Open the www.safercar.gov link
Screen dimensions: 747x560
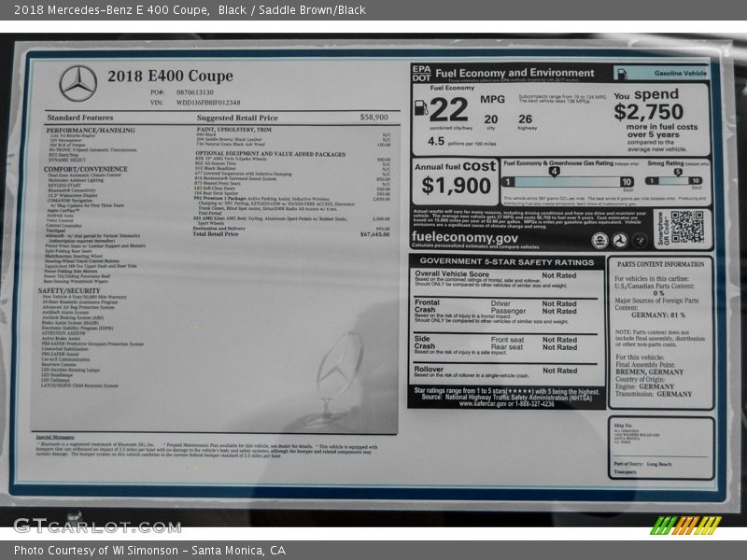pyautogui.click(x=485, y=404)
